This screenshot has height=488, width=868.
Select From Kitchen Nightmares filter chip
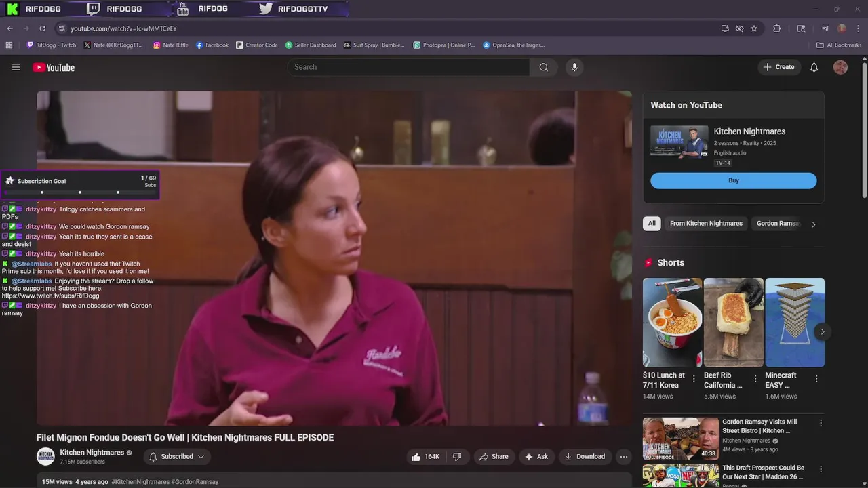click(706, 223)
